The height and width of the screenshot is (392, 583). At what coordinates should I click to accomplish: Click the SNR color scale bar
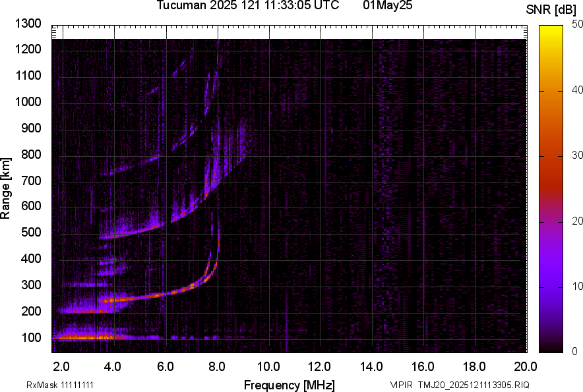click(551, 189)
